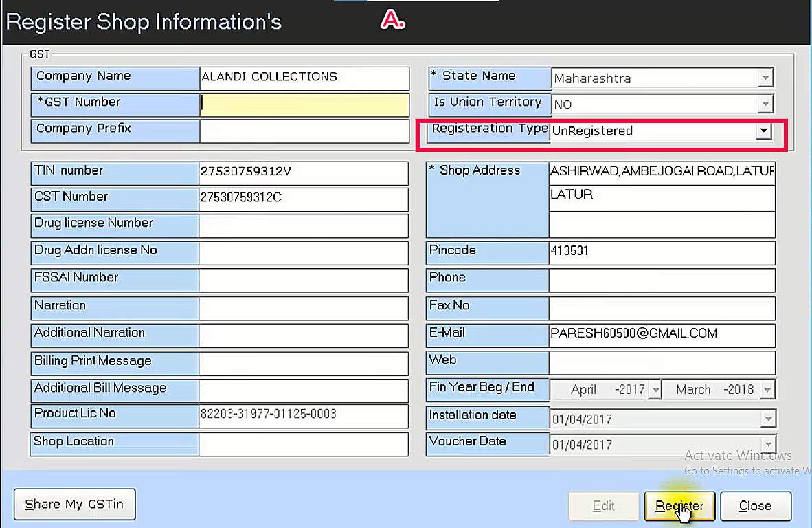Click the Drug license Number field

coord(304,226)
